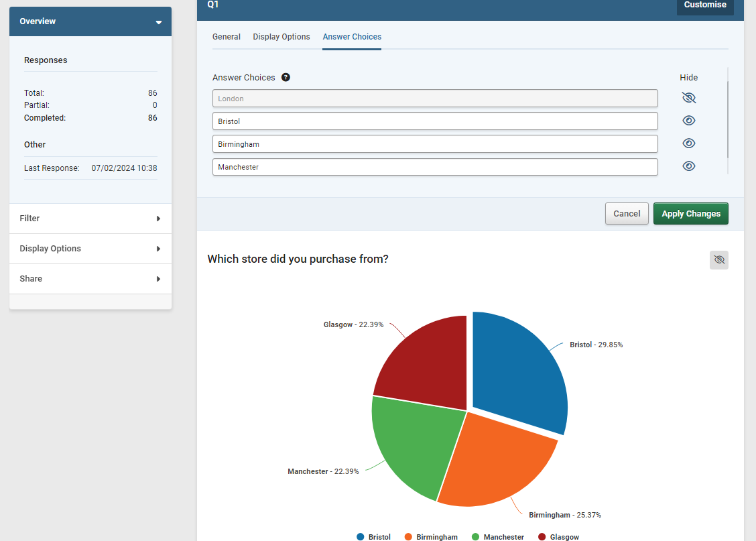This screenshot has height=541, width=756.
Task: Click the Birmingham legend color dot
Action: pos(408,536)
